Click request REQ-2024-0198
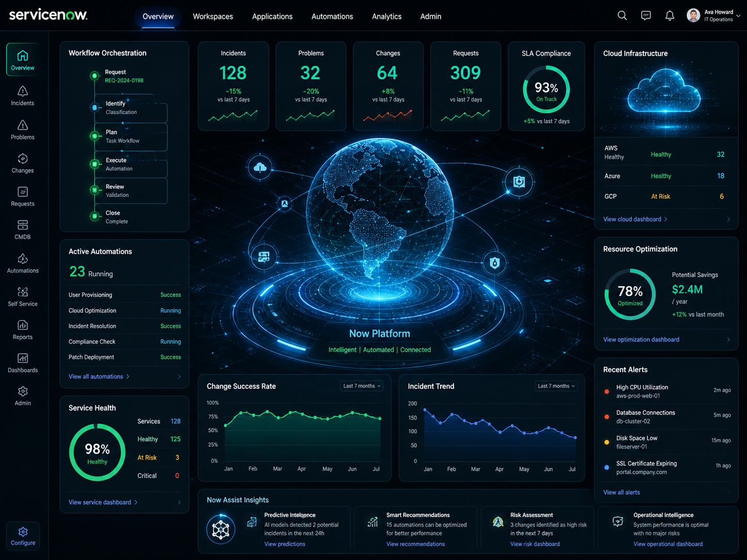This screenshot has width=747, height=560. [124, 80]
